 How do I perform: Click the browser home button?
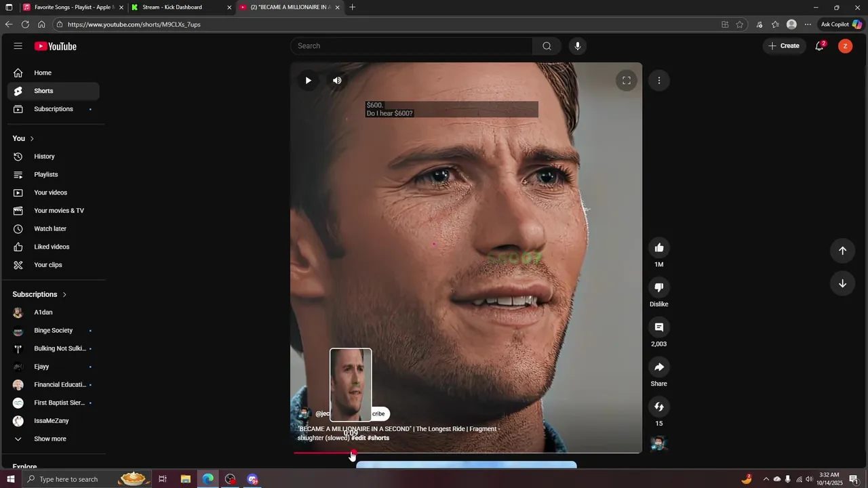pos(41,24)
